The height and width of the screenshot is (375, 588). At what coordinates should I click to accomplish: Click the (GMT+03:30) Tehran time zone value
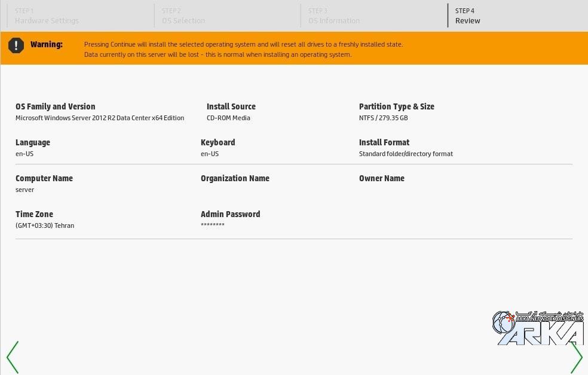tap(45, 225)
